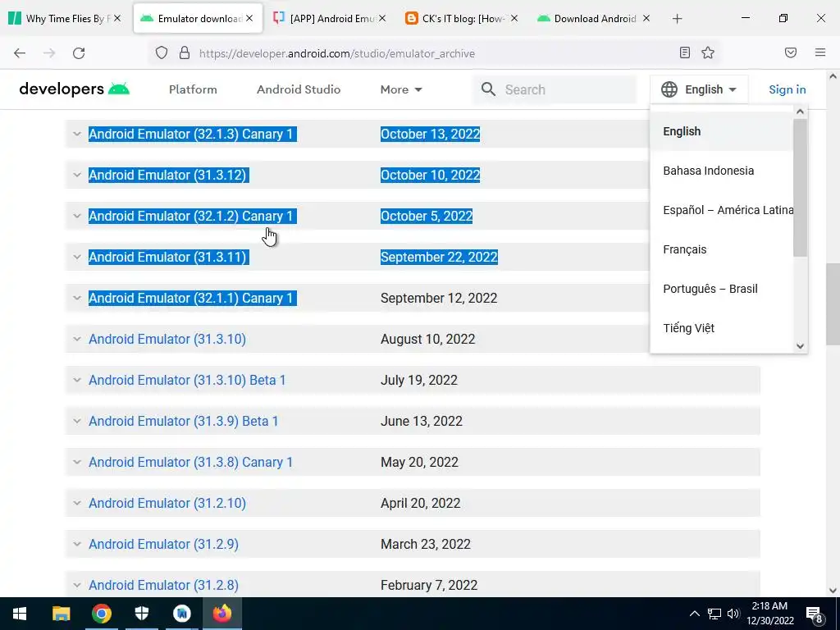Open the Save to Pocket icon

(x=791, y=52)
